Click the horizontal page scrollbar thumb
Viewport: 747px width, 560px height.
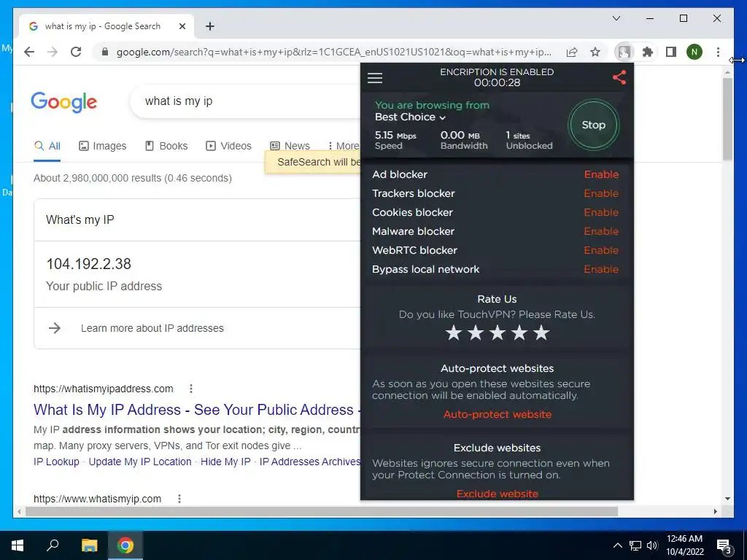(322, 511)
